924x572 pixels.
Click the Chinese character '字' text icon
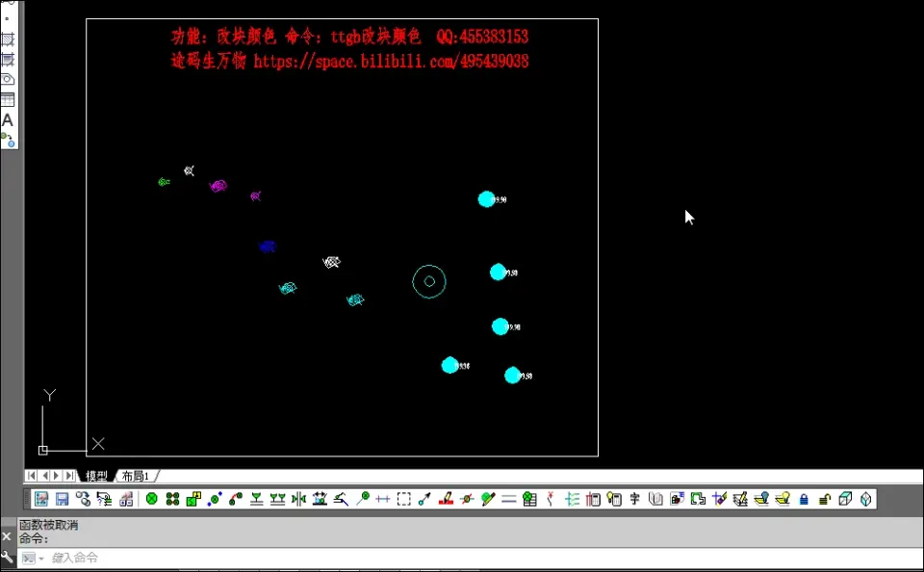[x=634, y=500]
